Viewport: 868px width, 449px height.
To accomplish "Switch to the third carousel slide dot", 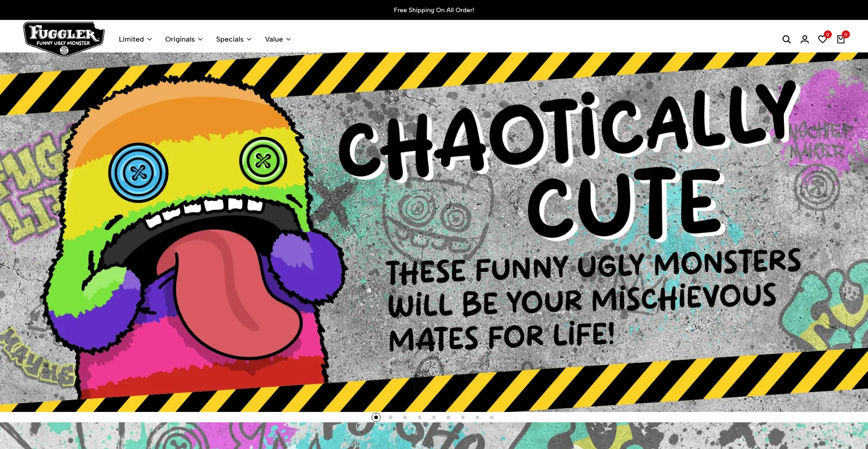I will [405, 417].
